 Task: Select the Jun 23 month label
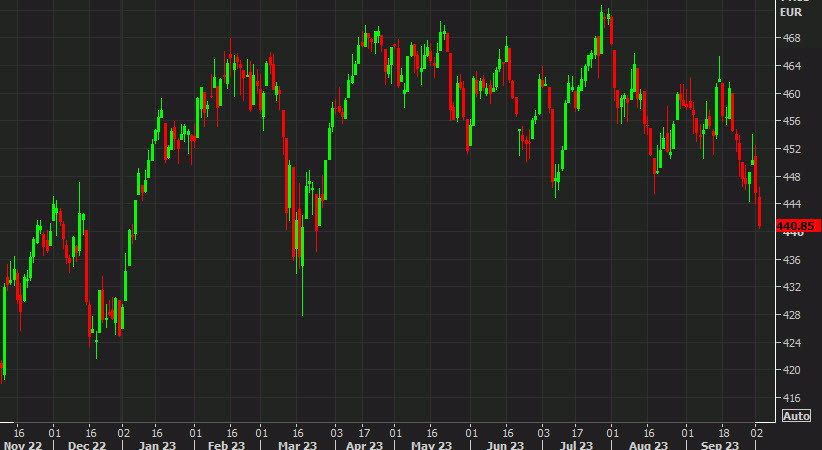coord(504,445)
